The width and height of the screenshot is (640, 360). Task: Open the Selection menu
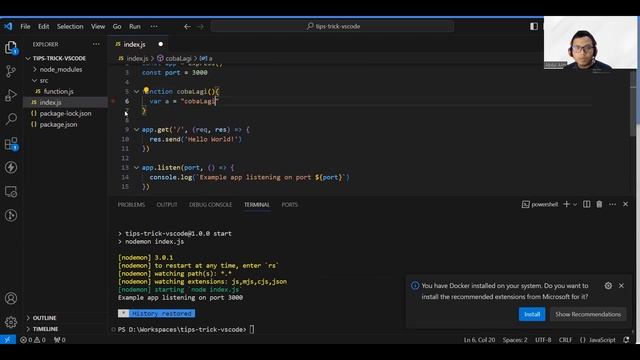70,27
